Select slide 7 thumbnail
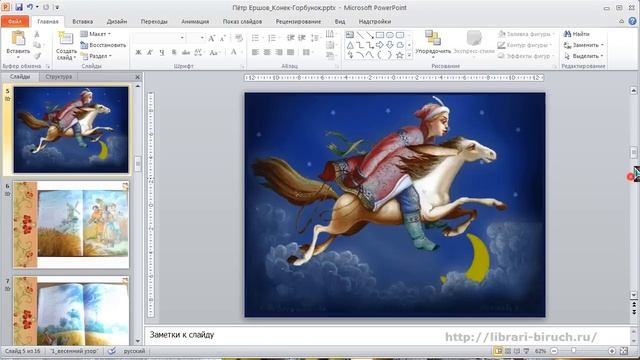Screen dimensions: 640x360 click(71, 311)
